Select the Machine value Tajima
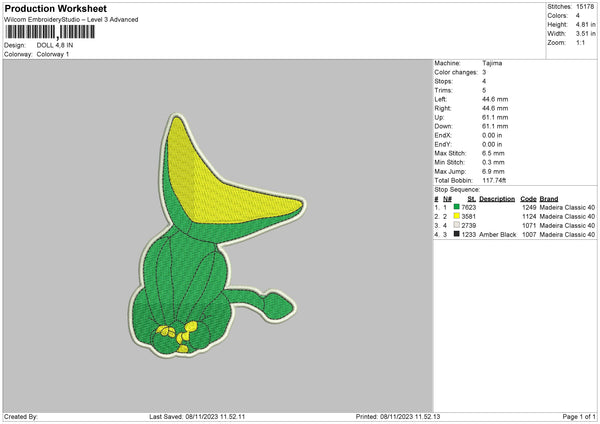The image size is (600, 424). pyautogui.click(x=492, y=63)
